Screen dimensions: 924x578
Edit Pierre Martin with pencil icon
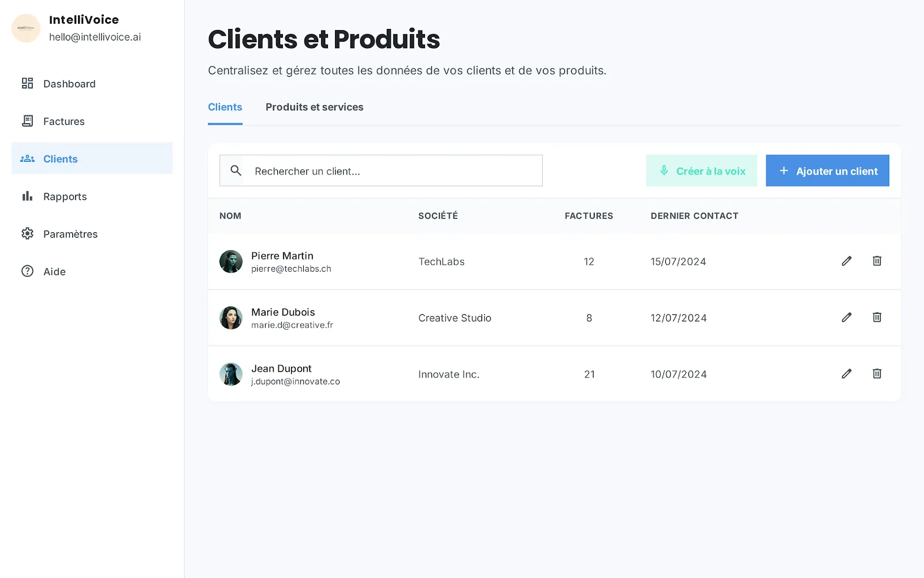(847, 261)
